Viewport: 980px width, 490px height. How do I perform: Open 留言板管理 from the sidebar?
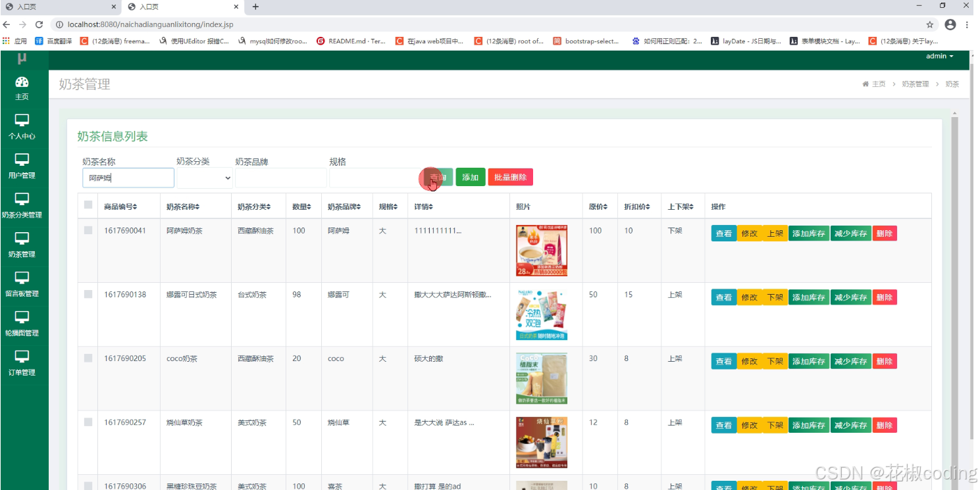(22, 284)
